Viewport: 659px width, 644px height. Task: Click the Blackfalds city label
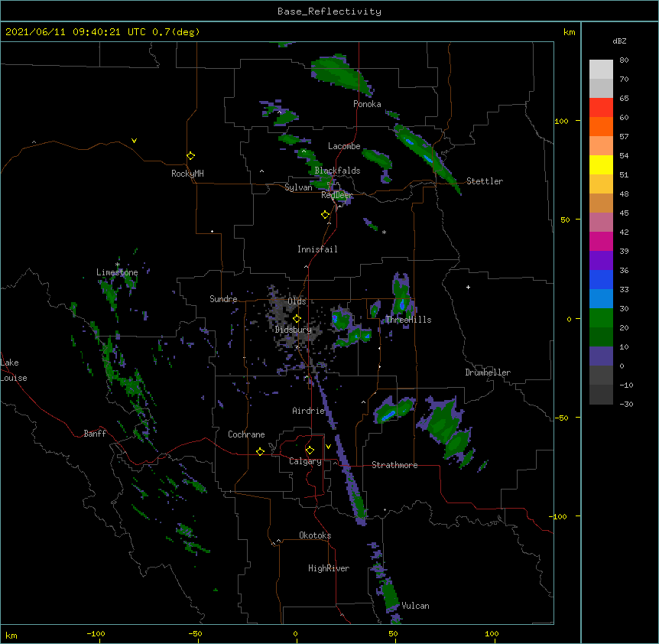[x=337, y=171]
